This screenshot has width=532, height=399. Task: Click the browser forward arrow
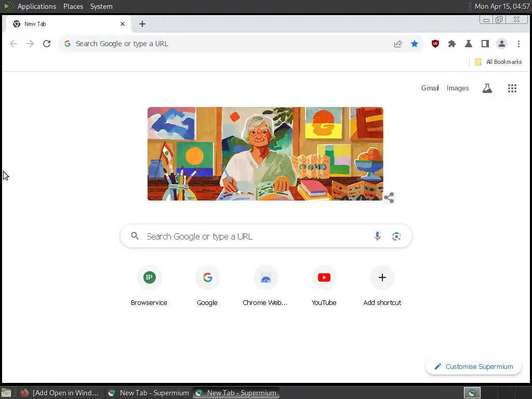[30, 44]
